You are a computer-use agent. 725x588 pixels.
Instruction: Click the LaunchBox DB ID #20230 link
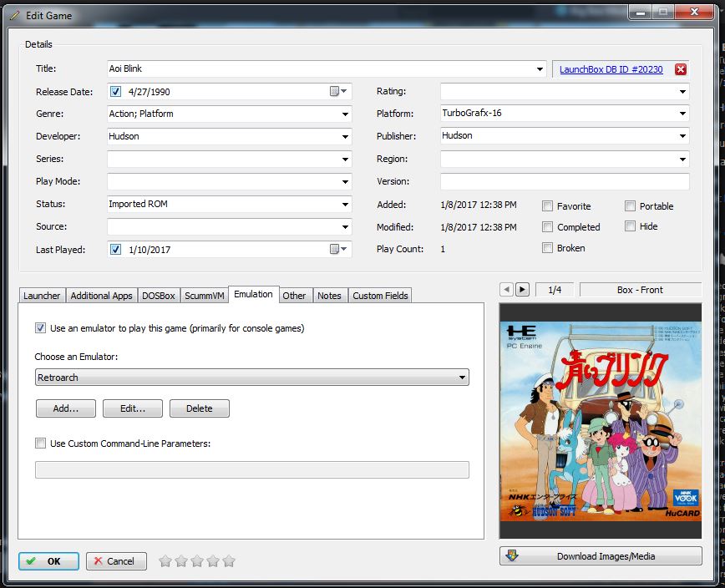(611, 69)
